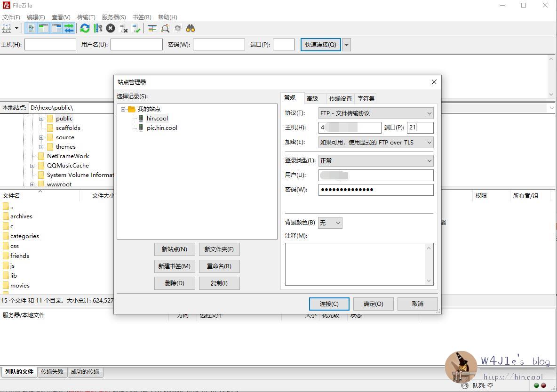Click the disconnect from server icon

click(124, 28)
